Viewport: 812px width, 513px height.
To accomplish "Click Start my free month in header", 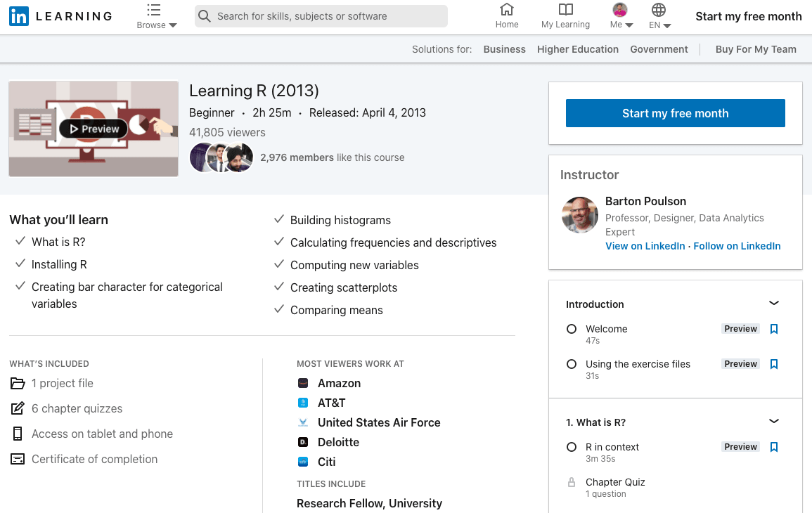I will coord(748,17).
